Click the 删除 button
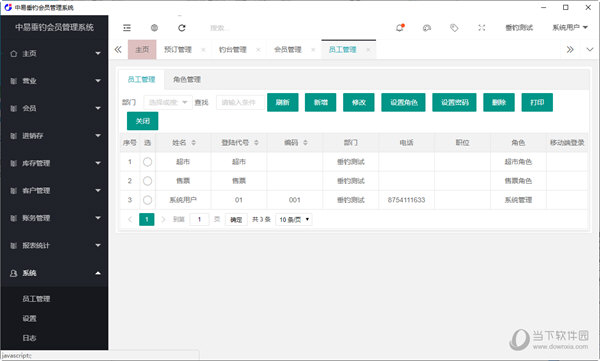 [499, 102]
